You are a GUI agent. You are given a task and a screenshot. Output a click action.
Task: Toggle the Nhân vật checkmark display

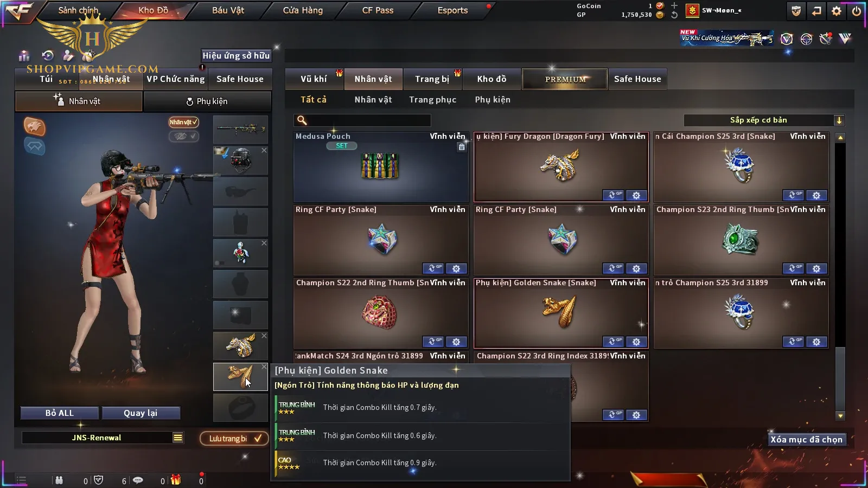tap(183, 122)
